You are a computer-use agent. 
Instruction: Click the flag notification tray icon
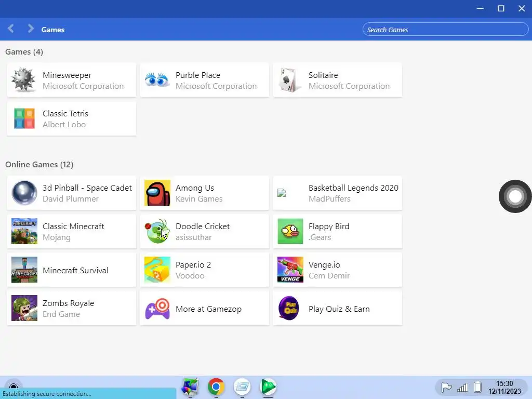point(446,387)
